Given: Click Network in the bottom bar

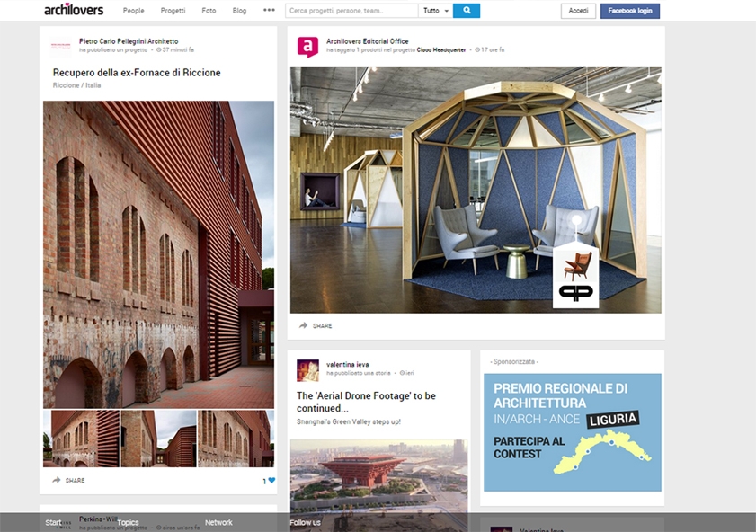Looking at the screenshot, I should 218,522.
